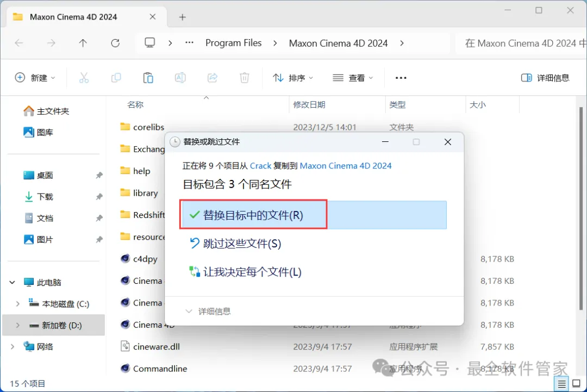Open Home folder in sidebar

coord(46,111)
